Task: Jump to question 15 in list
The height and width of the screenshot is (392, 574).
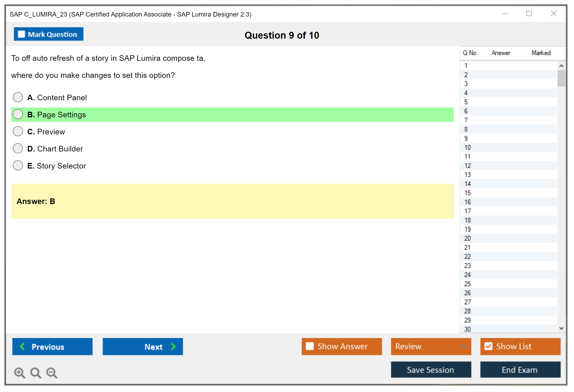Action: [467, 193]
